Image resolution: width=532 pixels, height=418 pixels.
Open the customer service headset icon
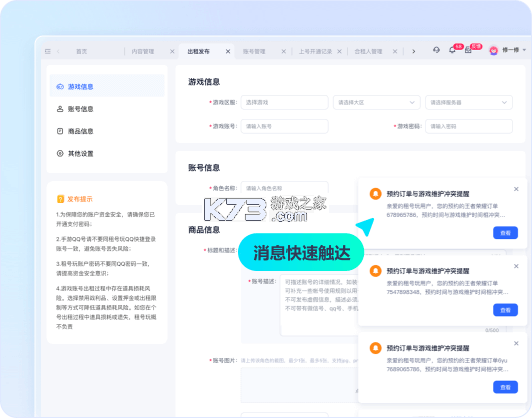click(x=436, y=50)
